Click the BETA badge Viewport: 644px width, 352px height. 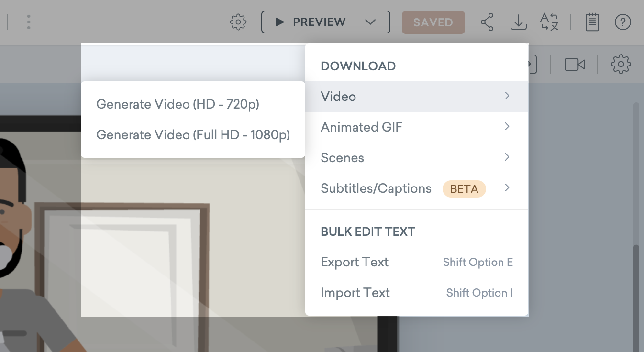464,189
